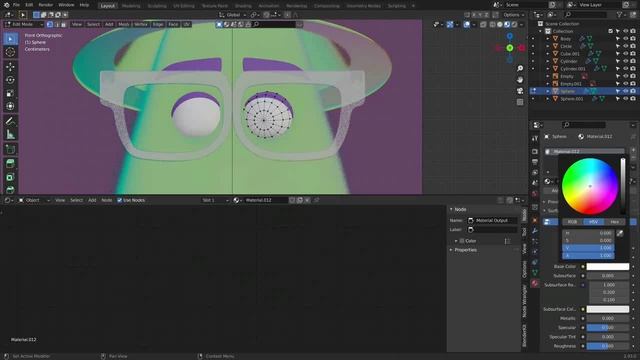Image resolution: width=640 pixels, height=360 pixels.
Task: Click the node Name field Material Output
Action: click(492, 220)
